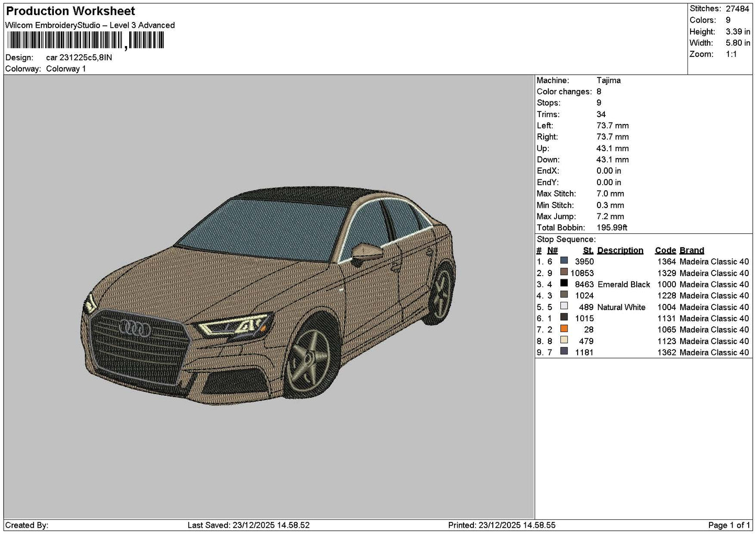Click the gray swatch for code 1228
The height and width of the screenshot is (534, 756).
coord(564,294)
